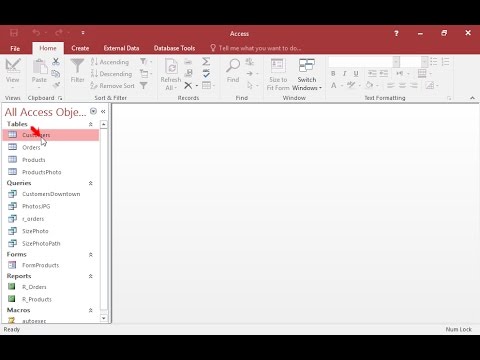Sort records Ascending
The image size is (480, 360).
pyautogui.click(x=110, y=62)
